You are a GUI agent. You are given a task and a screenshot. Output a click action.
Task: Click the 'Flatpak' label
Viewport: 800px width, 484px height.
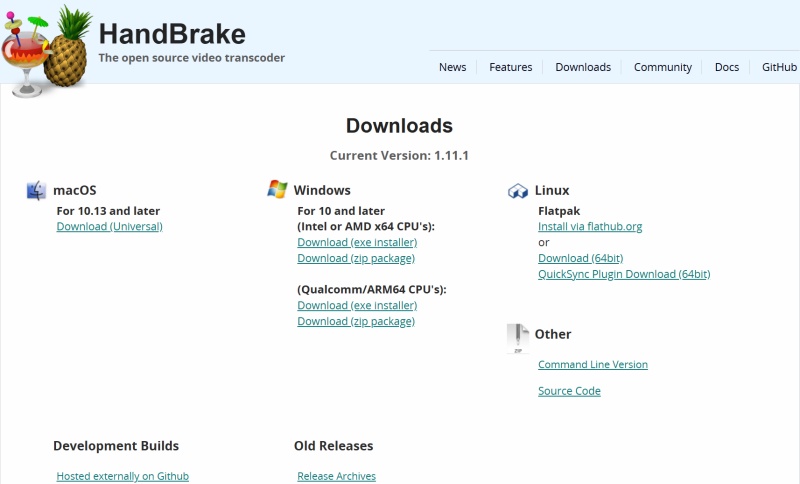[559, 211]
